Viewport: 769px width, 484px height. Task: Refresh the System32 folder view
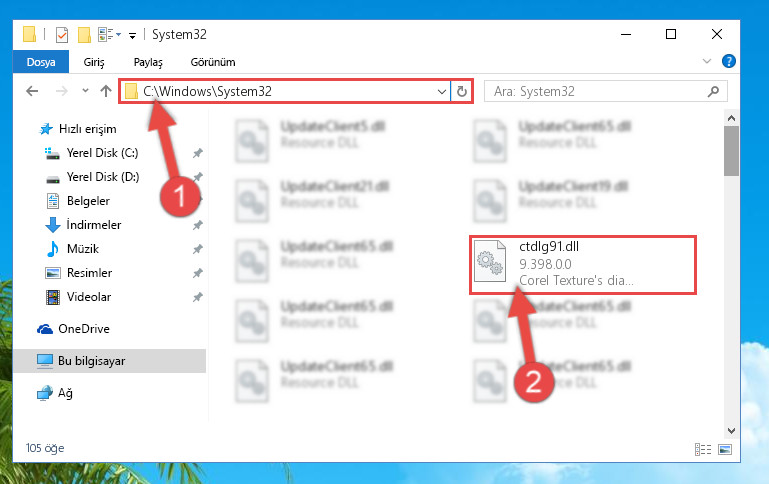point(461,91)
